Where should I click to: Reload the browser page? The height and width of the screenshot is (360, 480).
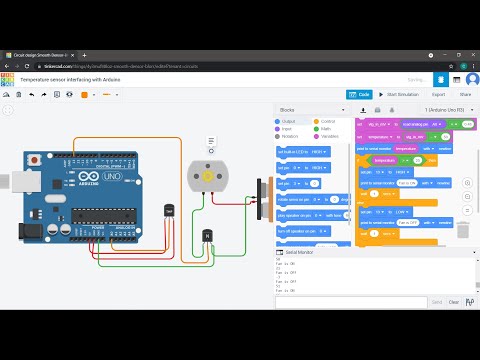tap(27, 66)
